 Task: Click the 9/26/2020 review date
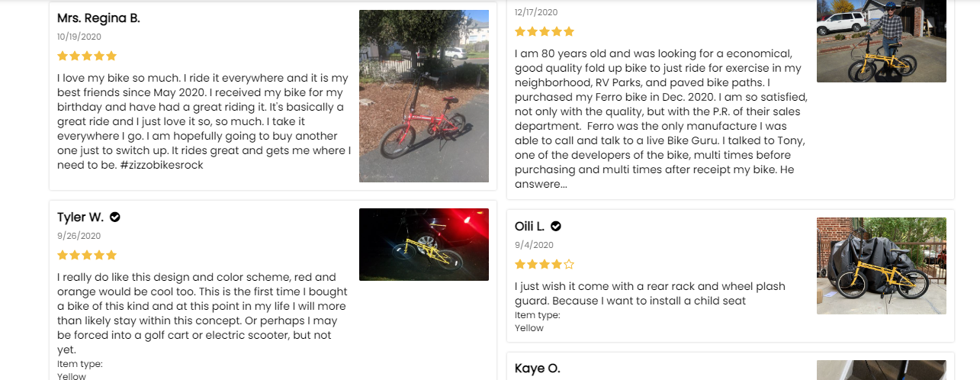[79, 236]
